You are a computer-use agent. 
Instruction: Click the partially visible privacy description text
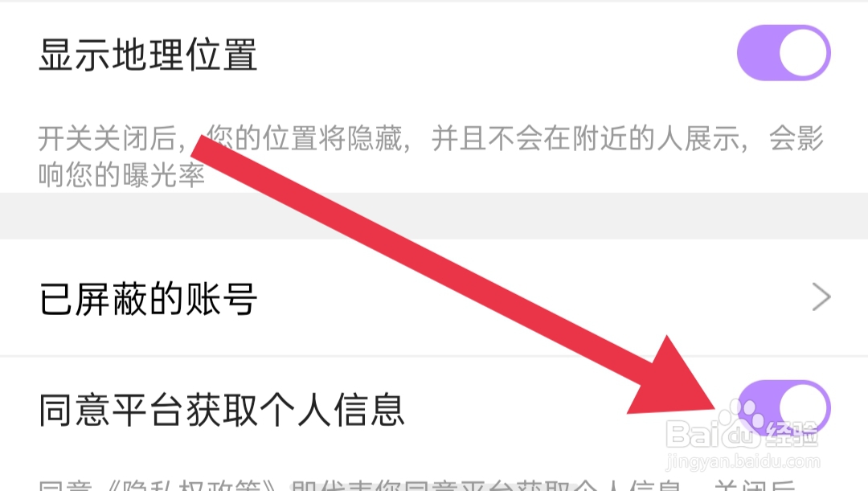(420, 485)
